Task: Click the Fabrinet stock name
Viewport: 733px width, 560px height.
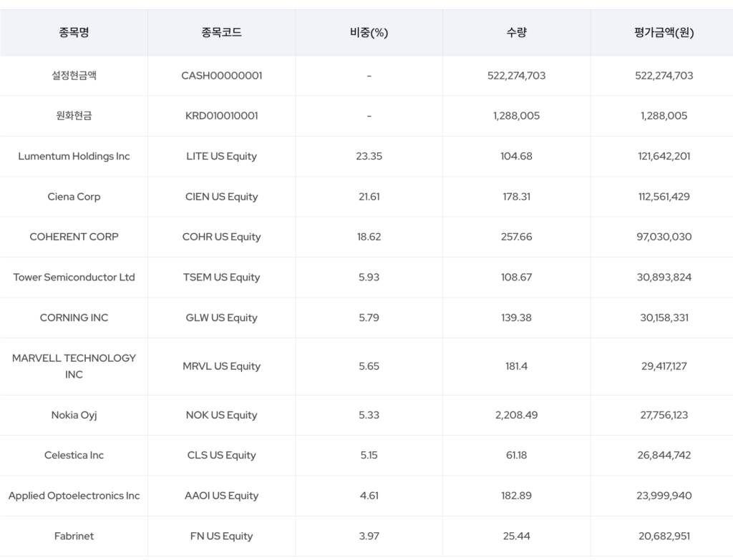Action: (74, 536)
